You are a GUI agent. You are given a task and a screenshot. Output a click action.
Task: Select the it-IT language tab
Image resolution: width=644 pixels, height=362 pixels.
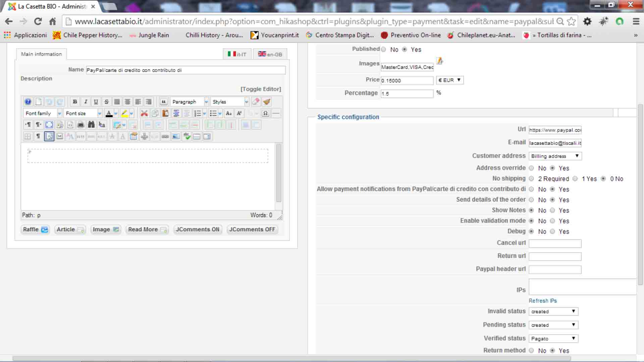(237, 54)
